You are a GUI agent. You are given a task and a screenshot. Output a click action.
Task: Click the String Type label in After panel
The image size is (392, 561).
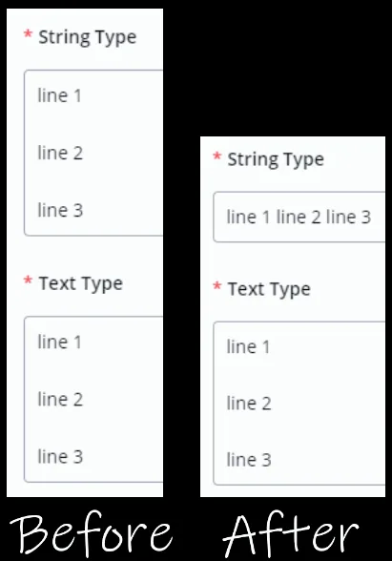click(276, 159)
